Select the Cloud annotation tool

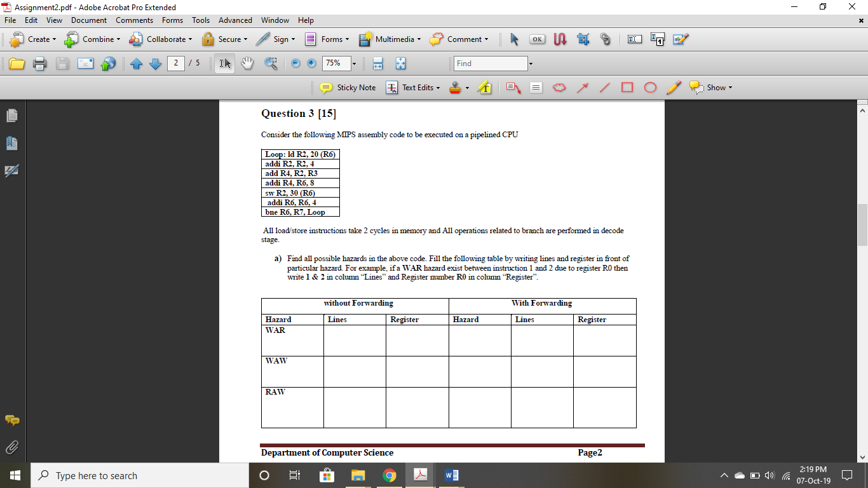[559, 88]
